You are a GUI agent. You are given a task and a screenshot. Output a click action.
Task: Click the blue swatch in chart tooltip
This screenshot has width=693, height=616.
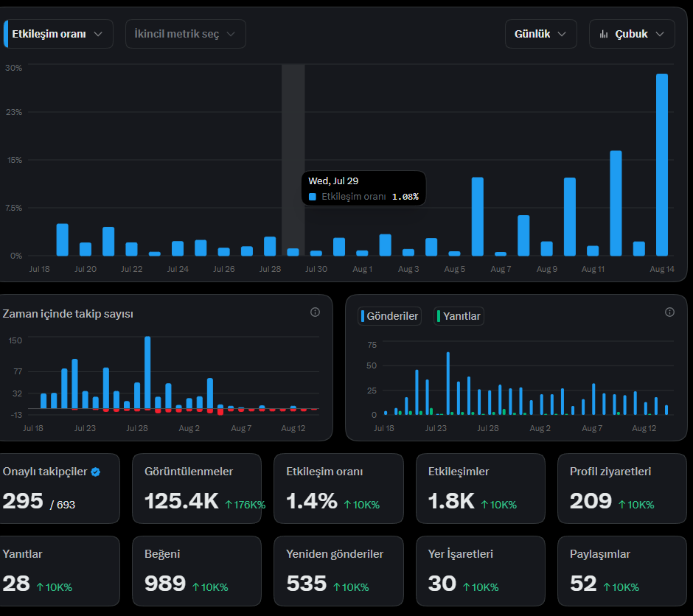click(313, 197)
